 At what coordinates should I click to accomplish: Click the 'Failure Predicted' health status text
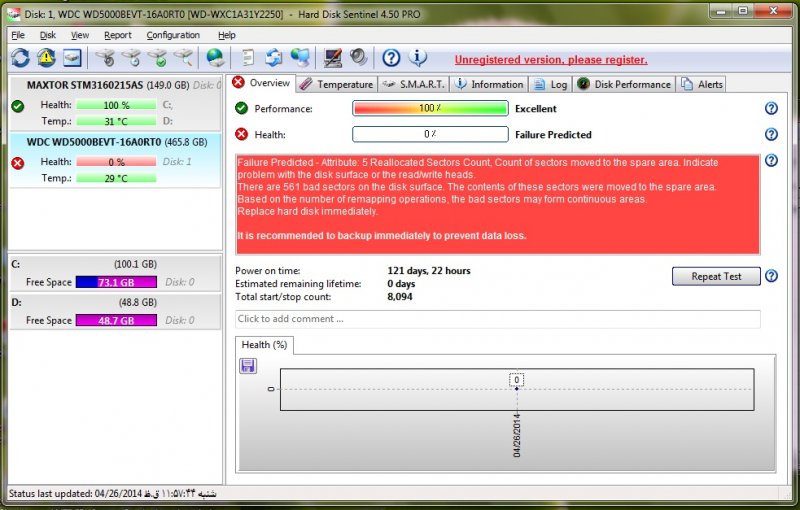(x=553, y=135)
